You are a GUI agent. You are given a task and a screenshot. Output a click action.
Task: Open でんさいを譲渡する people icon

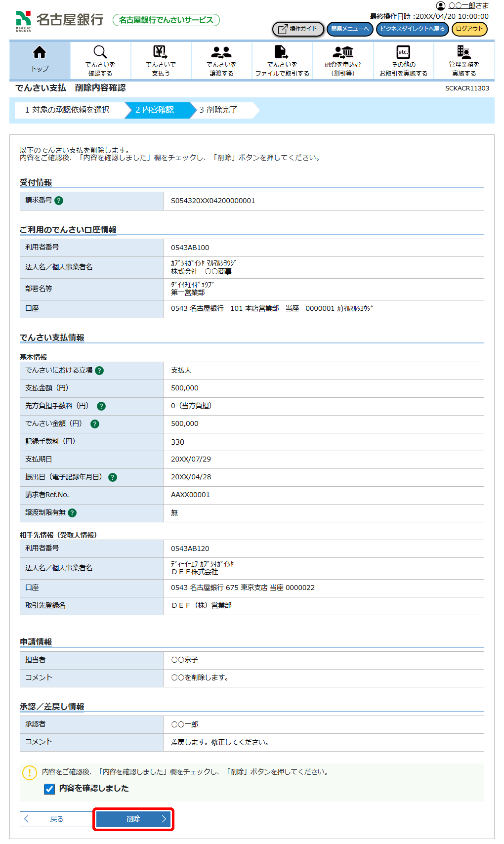pos(221,52)
